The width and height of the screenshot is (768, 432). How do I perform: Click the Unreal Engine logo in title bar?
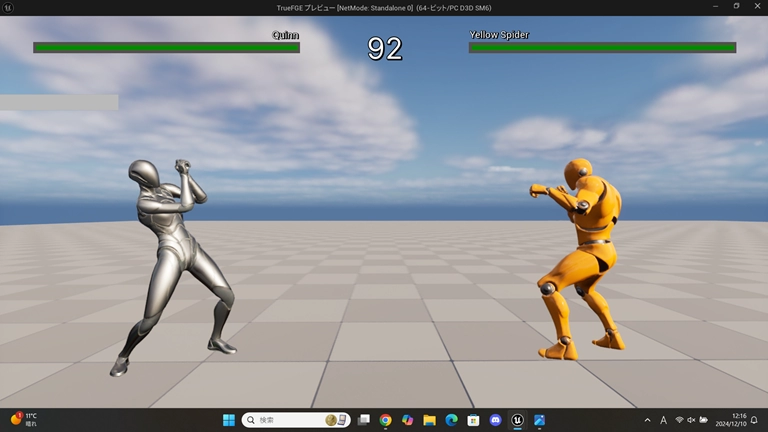9,7
